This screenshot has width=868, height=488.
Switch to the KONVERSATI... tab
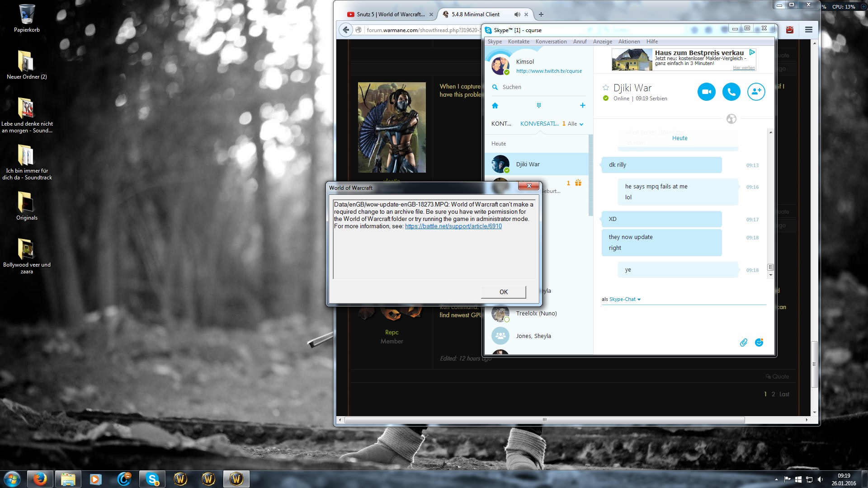pyautogui.click(x=539, y=124)
